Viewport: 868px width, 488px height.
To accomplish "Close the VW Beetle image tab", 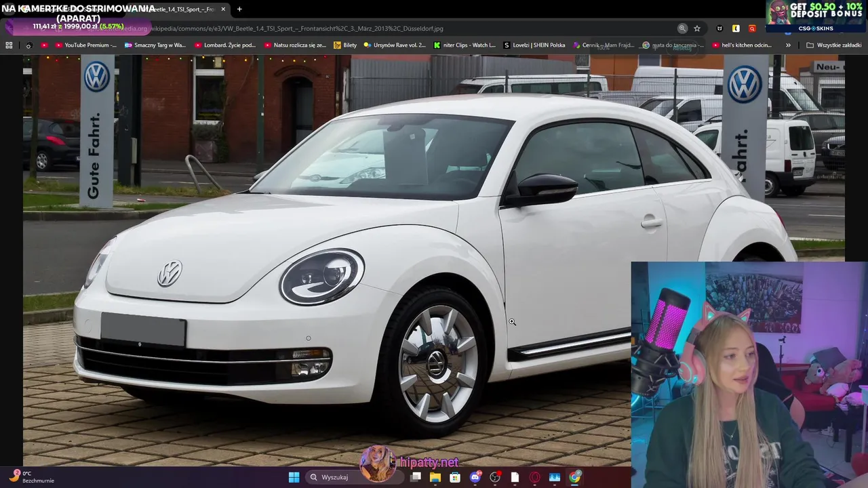I will 223,9.
